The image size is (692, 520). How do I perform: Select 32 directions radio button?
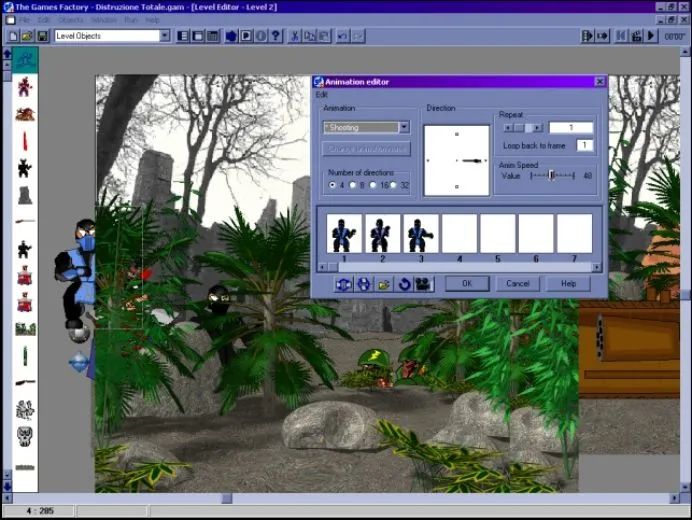393,185
